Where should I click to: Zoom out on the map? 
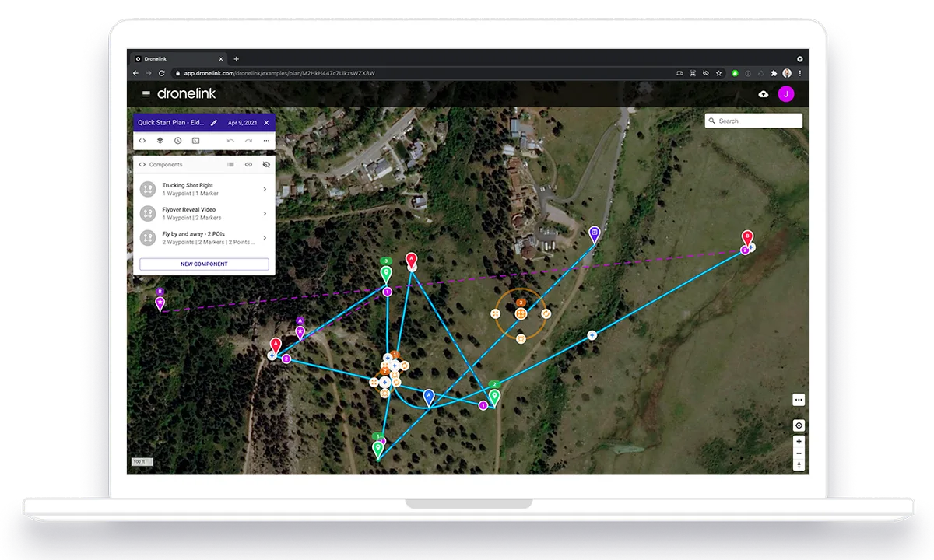(799, 453)
